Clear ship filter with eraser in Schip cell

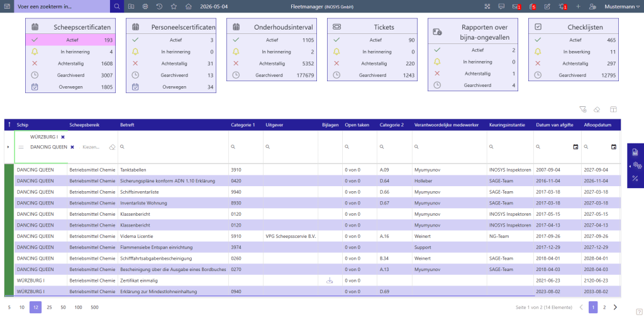[x=112, y=147]
